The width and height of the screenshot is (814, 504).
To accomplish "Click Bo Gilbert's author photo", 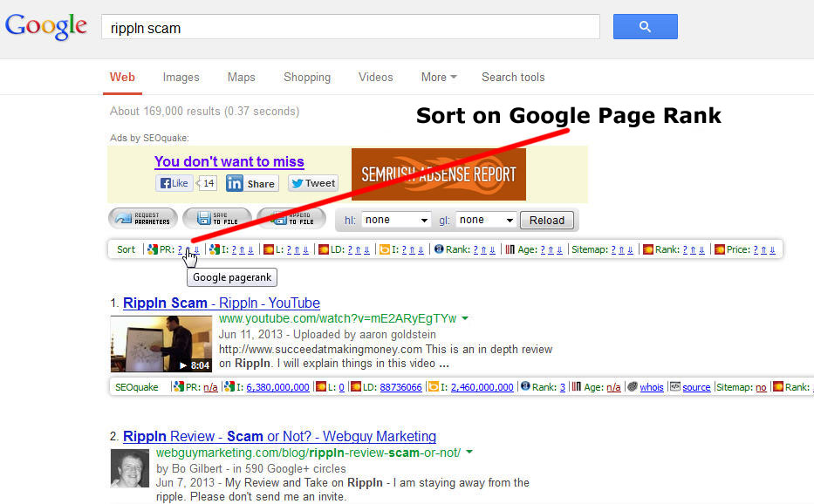I will [x=130, y=468].
